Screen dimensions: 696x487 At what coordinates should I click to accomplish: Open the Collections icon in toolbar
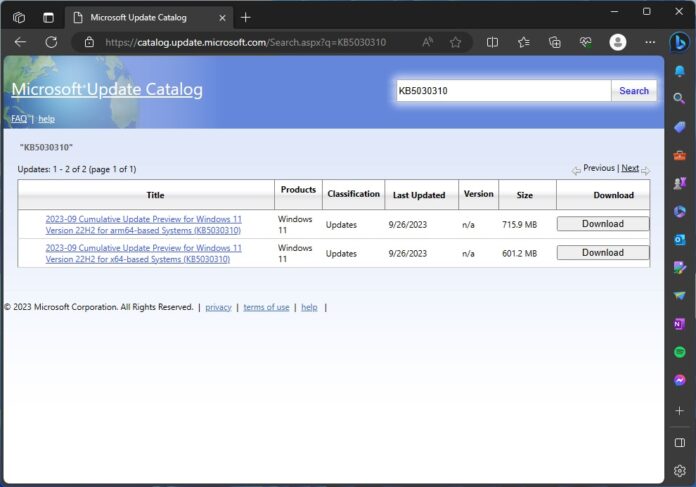pos(555,42)
